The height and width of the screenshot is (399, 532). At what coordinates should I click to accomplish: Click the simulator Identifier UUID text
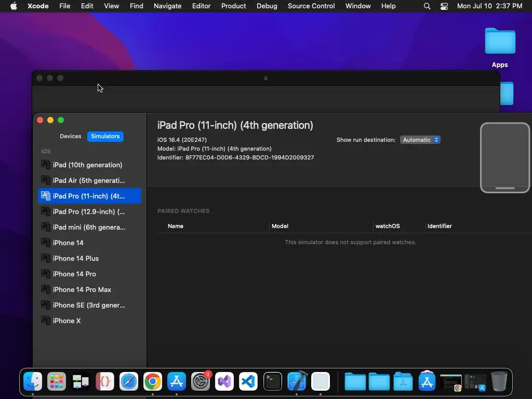(x=249, y=157)
